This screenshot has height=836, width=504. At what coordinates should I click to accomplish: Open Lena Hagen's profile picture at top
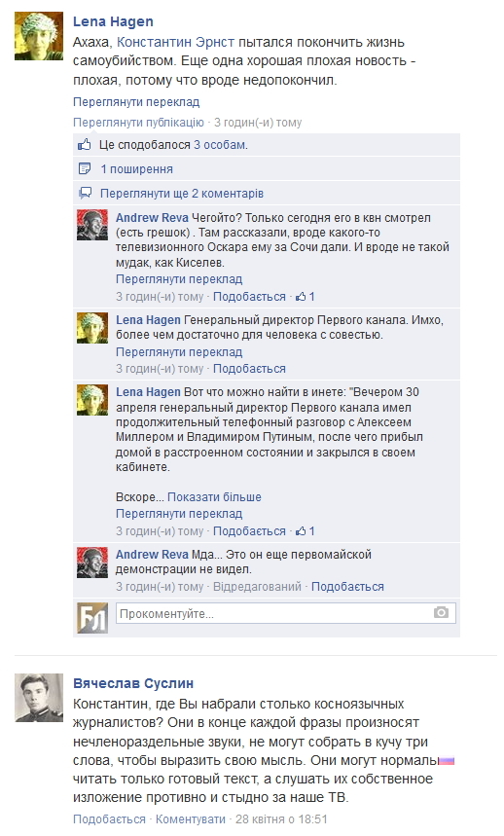point(39,36)
